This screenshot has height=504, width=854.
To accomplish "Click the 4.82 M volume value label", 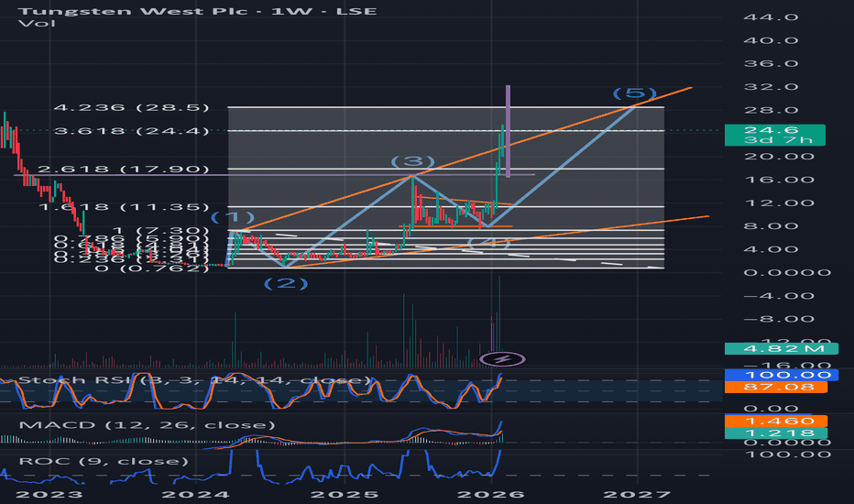I will pyautogui.click(x=782, y=348).
